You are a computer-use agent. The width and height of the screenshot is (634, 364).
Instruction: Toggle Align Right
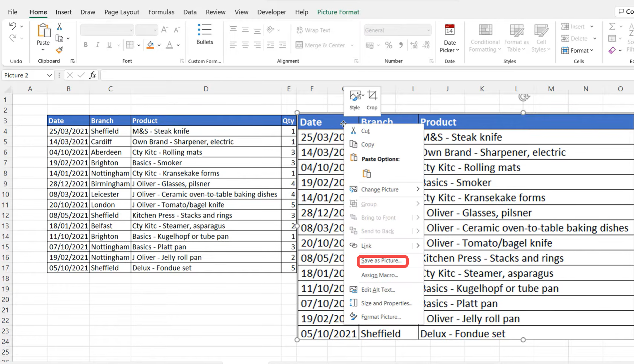pos(257,45)
